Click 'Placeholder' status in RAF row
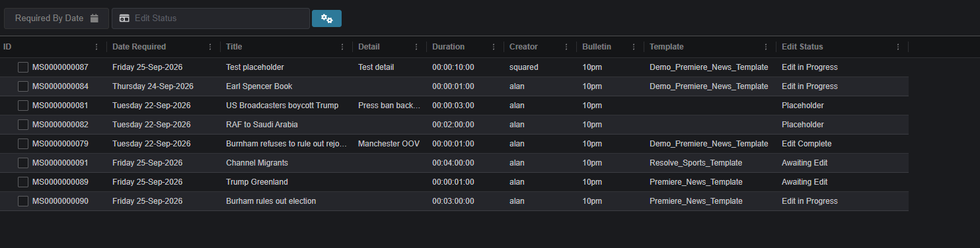The width and height of the screenshot is (980, 248). click(803, 125)
